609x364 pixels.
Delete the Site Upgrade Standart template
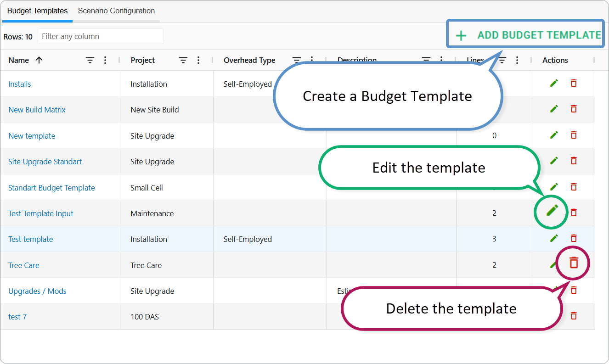(x=574, y=161)
